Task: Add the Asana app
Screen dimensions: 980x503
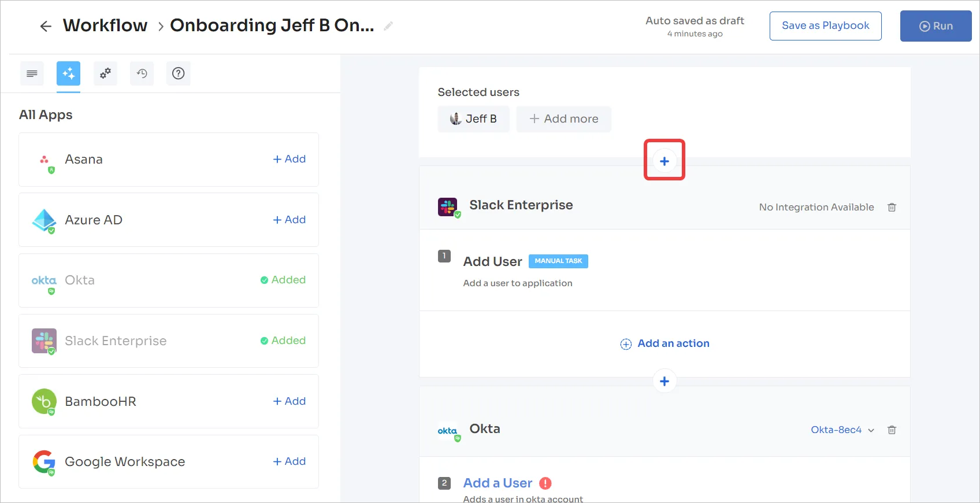Action: (x=289, y=159)
